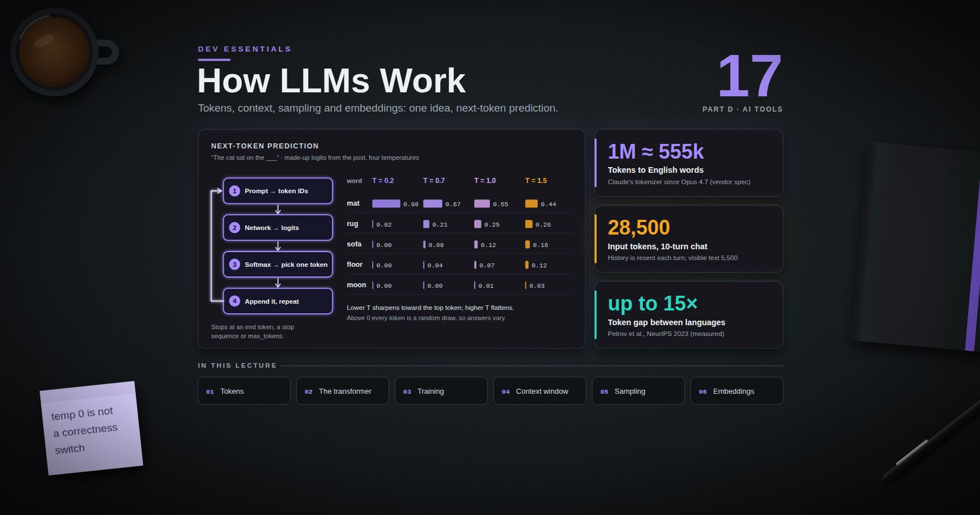Viewport: 980px width, 515px height.
Task: Select the "floor" row label
Action: coord(355,265)
